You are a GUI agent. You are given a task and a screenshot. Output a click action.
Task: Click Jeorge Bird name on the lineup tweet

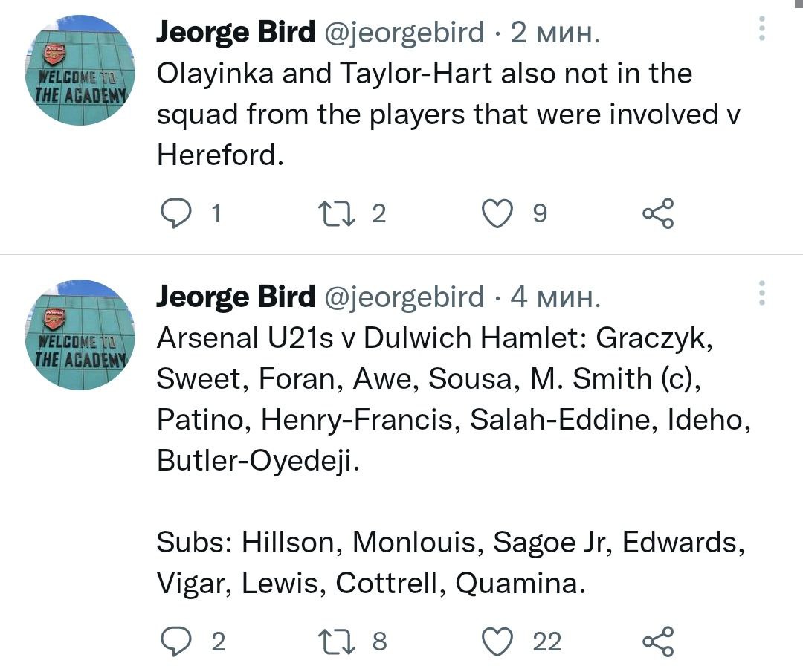point(236,297)
